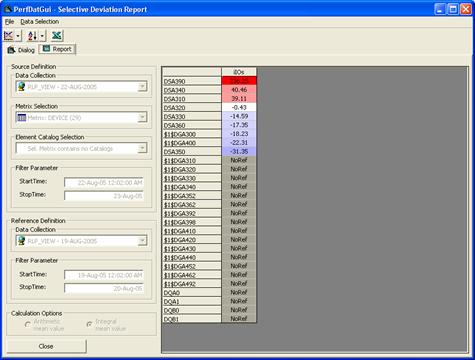
Task: Select Arithmetic mean value radio button
Action: click(28, 324)
